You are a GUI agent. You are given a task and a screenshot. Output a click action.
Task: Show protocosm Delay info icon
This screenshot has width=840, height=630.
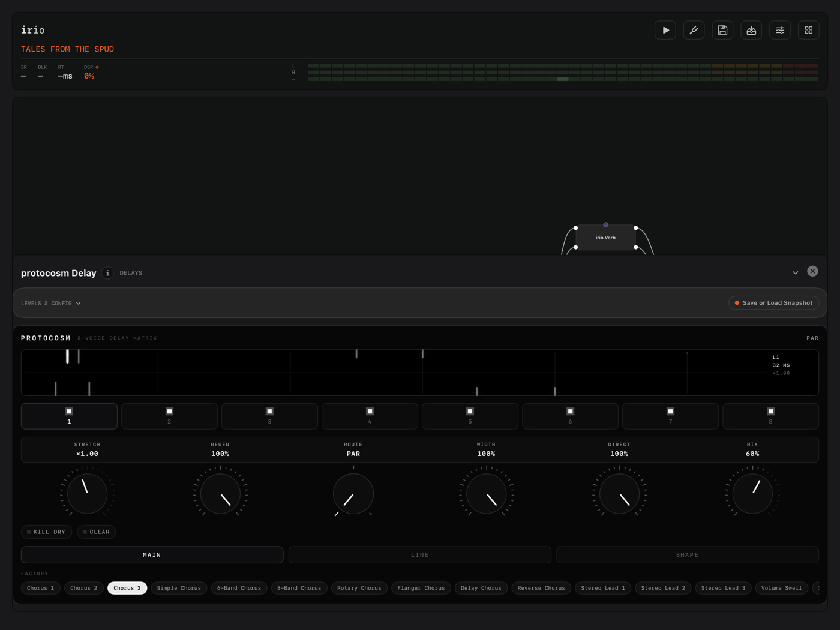pyautogui.click(x=107, y=273)
